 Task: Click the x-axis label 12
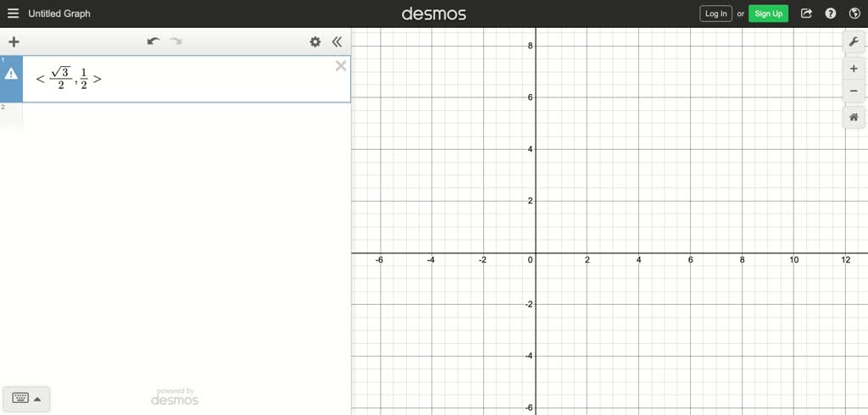pos(846,260)
